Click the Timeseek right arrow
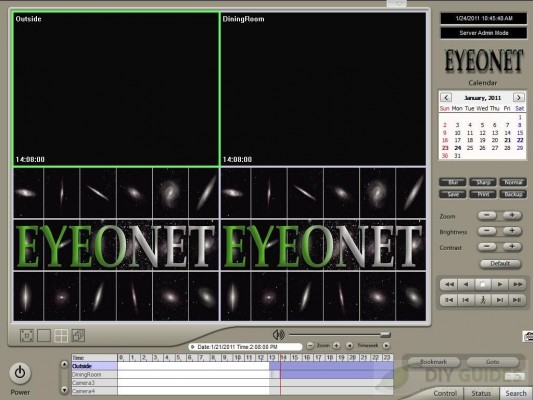 coord(386,346)
